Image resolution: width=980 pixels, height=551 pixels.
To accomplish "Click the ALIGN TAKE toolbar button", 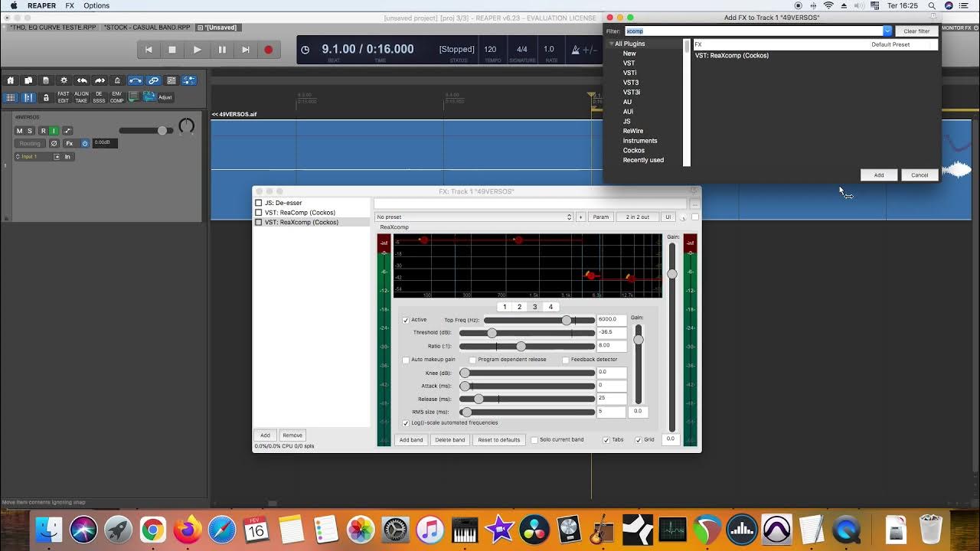I will pyautogui.click(x=81, y=97).
